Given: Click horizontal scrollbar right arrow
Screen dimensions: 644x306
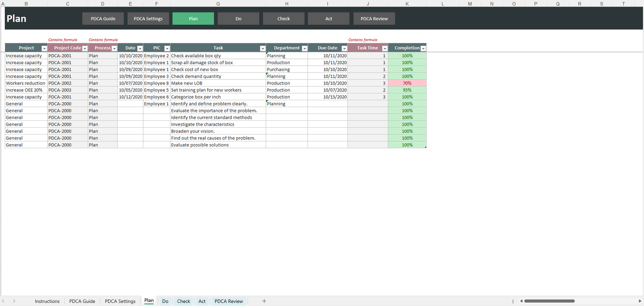Looking at the screenshot, I should click(640, 301).
